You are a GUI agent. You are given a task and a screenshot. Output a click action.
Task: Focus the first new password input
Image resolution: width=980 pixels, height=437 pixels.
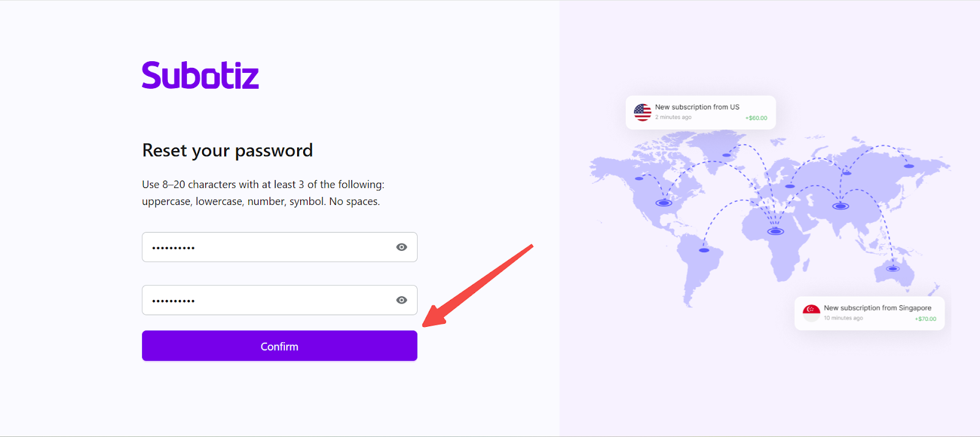click(269, 247)
